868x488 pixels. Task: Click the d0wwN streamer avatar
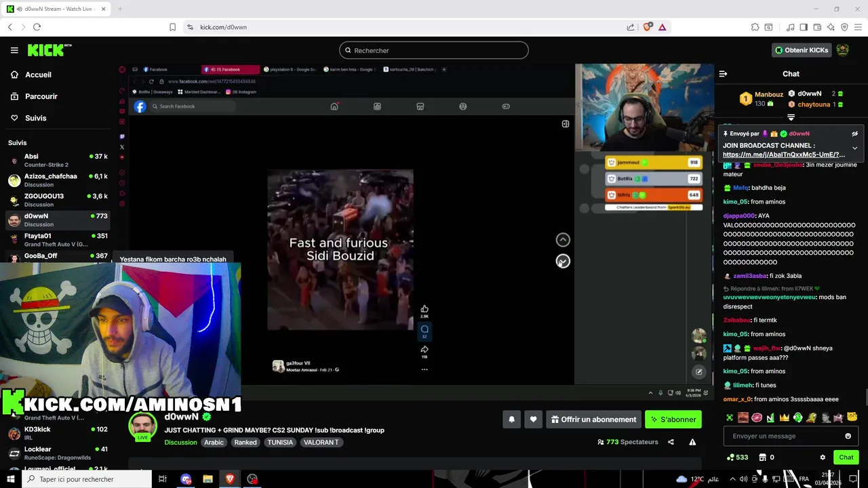click(x=143, y=426)
